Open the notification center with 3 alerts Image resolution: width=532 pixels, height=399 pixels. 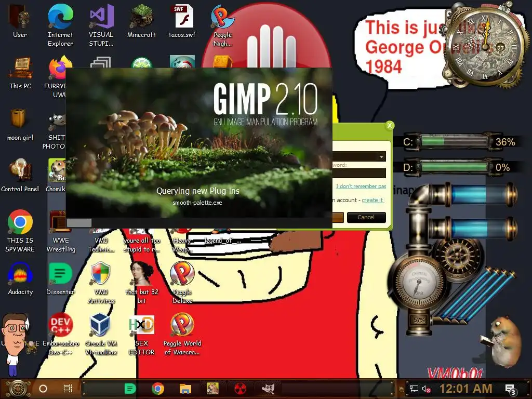[511, 390]
